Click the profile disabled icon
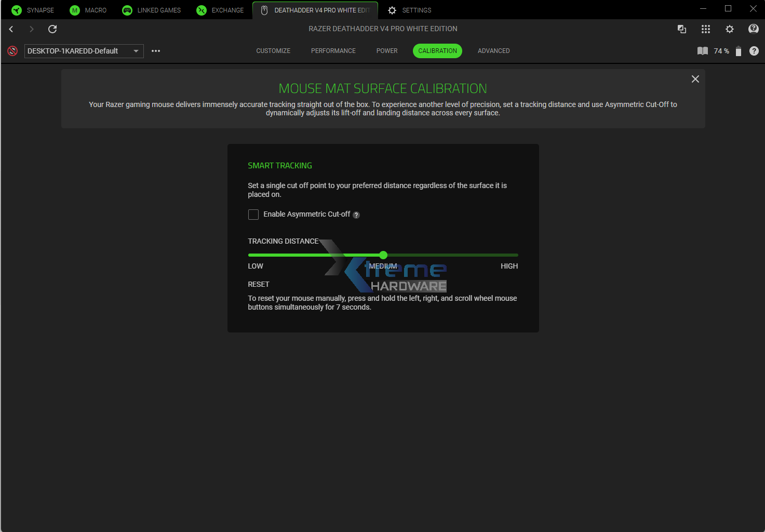 (12, 51)
